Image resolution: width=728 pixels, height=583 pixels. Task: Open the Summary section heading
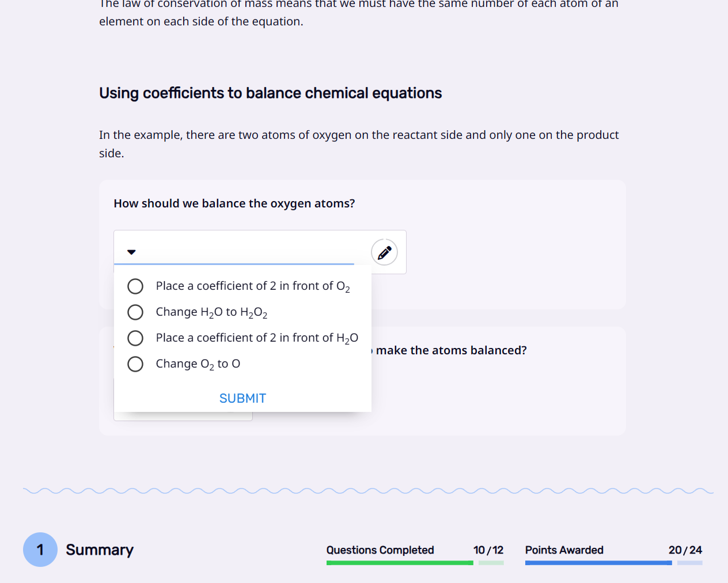100,550
